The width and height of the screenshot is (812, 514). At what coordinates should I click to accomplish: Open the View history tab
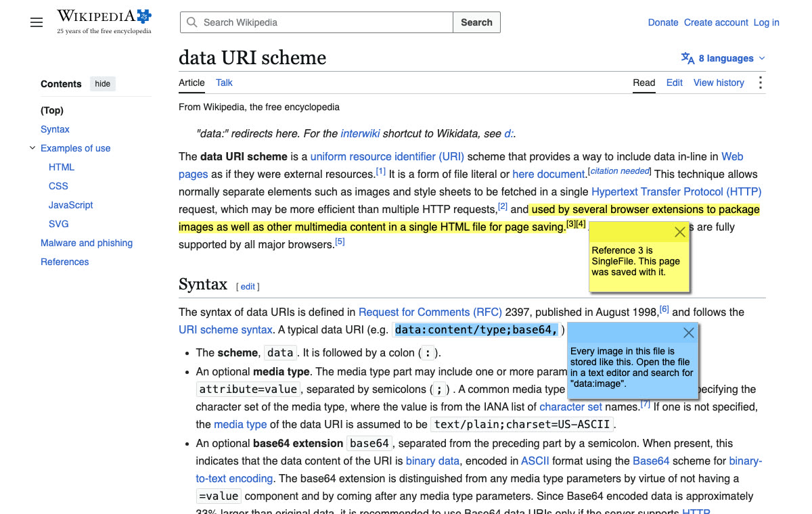719,83
